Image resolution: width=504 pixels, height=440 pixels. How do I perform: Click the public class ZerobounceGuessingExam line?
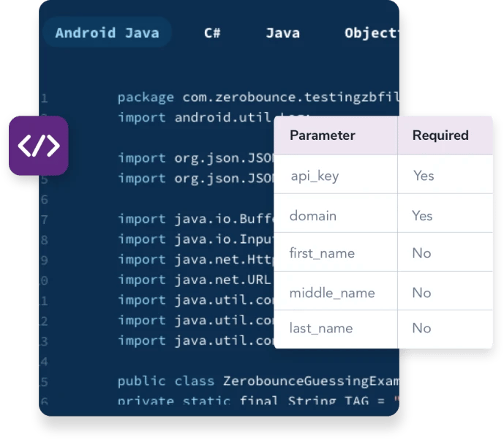[x=258, y=381]
